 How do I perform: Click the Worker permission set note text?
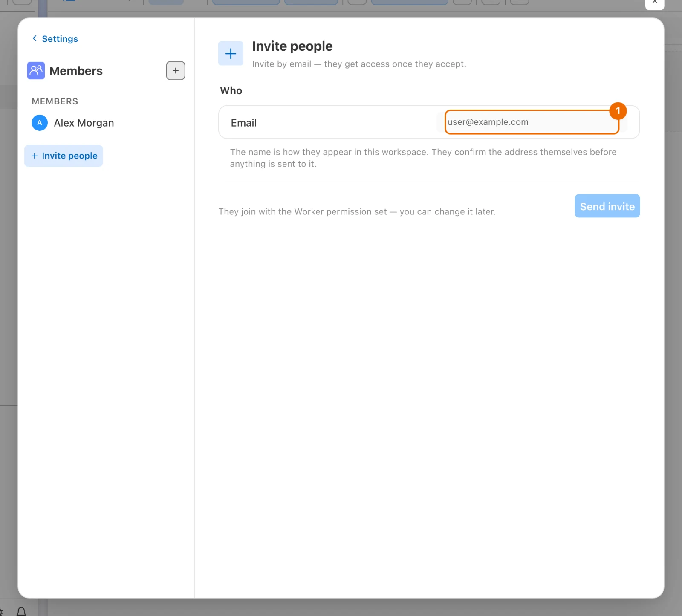click(x=357, y=212)
